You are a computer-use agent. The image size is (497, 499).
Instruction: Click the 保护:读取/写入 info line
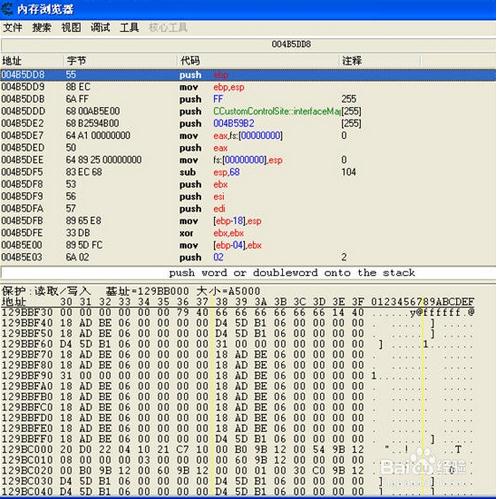pyautogui.click(x=46, y=291)
